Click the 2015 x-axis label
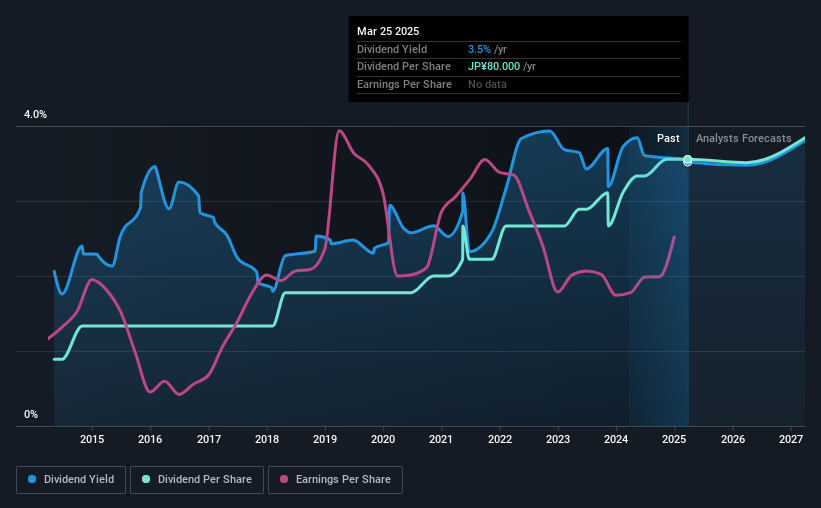The height and width of the screenshot is (508, 821). 92,439
